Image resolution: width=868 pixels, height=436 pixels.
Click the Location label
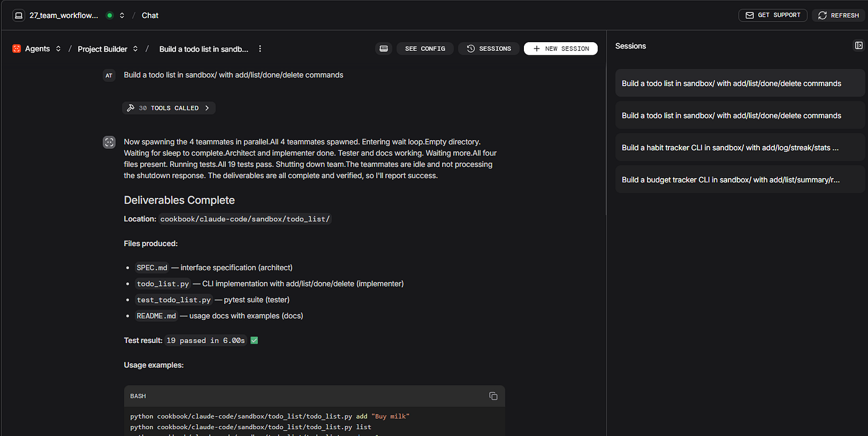(140, 219)
